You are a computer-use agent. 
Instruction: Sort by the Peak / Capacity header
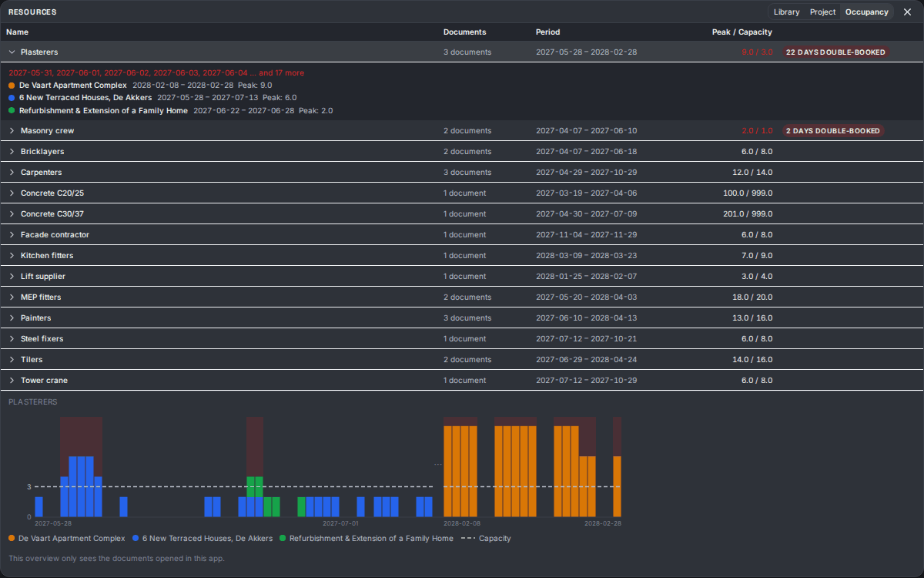(742, 32)
